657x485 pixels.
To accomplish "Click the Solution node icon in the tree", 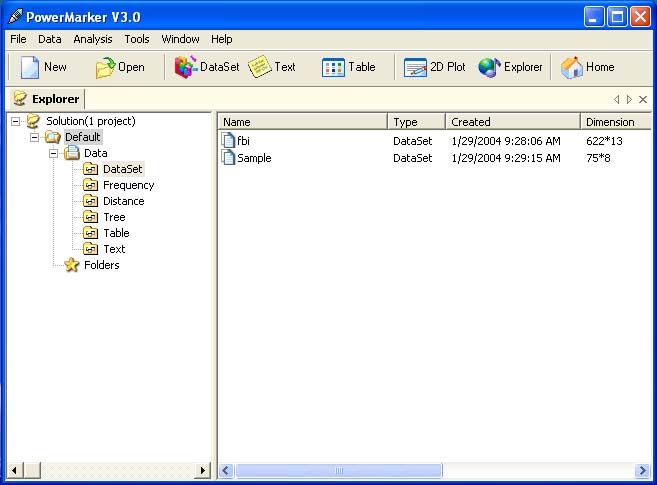I will (33, 121).
